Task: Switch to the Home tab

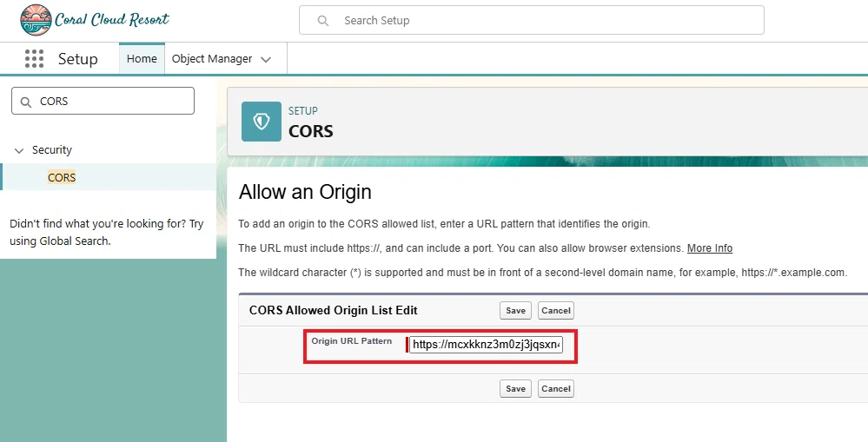Action: pos(142,59)
